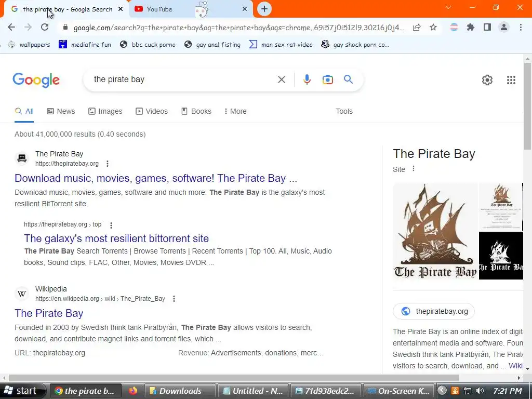The height and width of the screenshot is (399, 532).
Task: Open 'Download music, movies, games, software!' result
Action: tap(156, 178)
